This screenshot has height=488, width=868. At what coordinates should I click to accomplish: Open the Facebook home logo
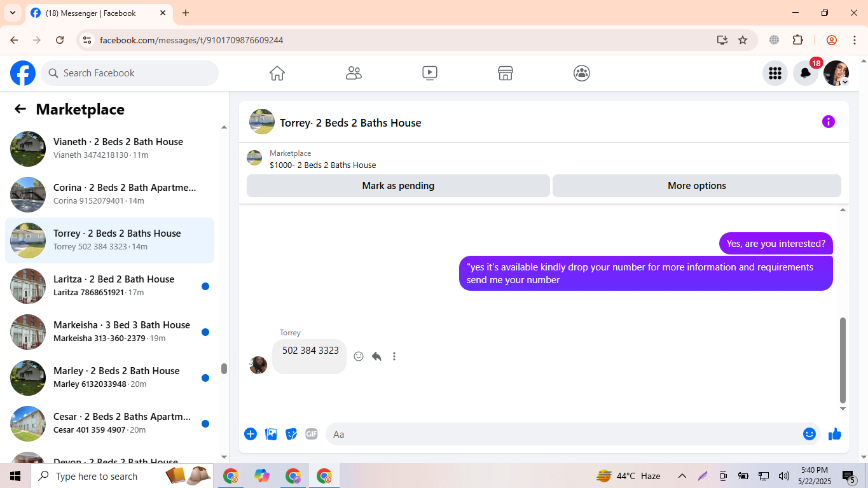(23, 73)
